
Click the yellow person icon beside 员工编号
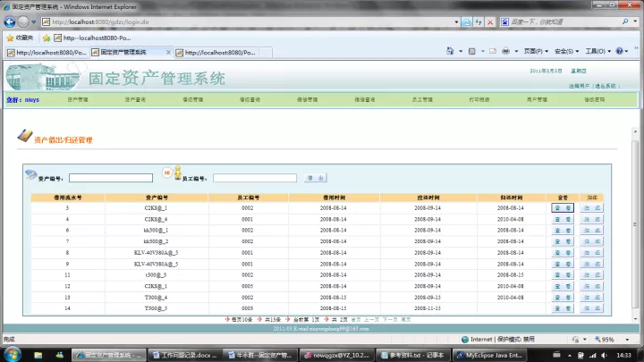click(x=178, y=173)
